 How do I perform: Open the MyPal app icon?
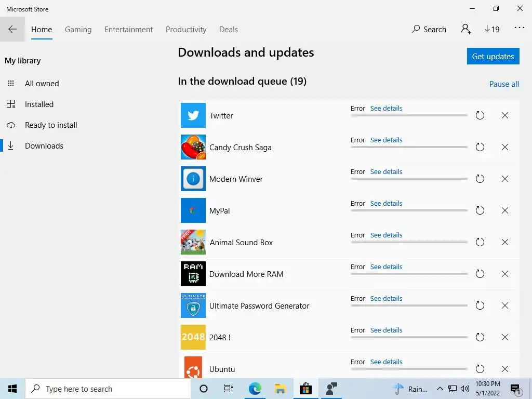(193, 210)
